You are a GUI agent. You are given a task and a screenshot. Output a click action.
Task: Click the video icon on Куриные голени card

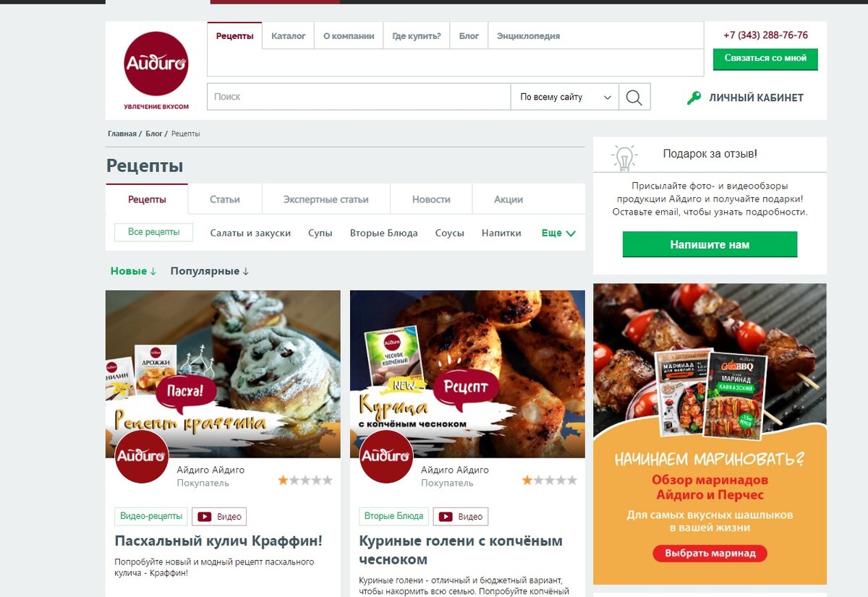[446, 517]
